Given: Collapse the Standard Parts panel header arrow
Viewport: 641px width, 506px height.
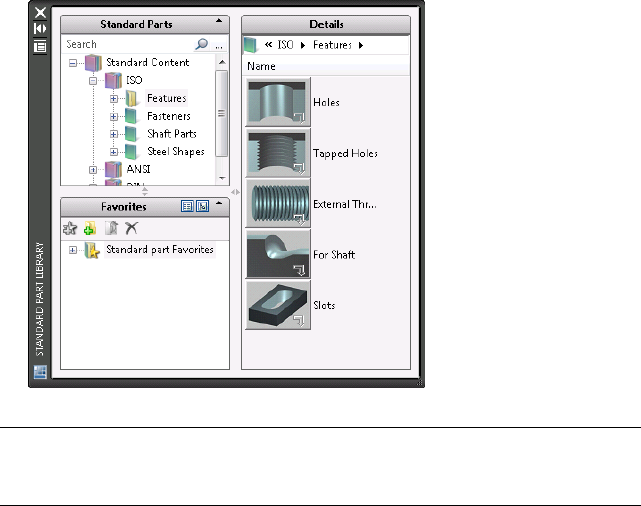Looking at the screenshot, I should (x=219, y=20).
